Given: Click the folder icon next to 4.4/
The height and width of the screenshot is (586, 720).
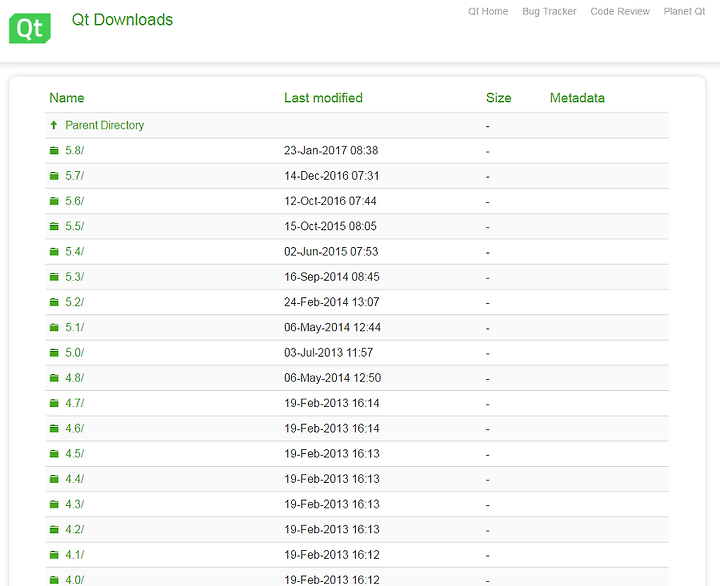Looking at the screenshot, I should click(54, 479).
